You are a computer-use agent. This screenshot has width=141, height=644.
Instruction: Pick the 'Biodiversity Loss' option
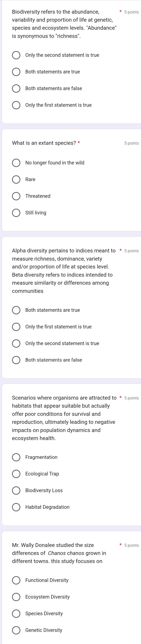pos(16,490)
